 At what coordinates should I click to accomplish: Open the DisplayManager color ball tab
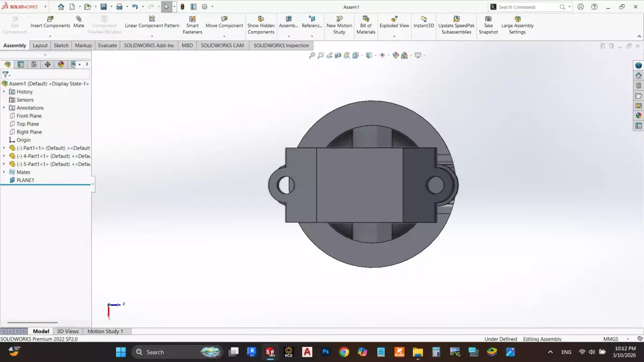click(x=61, y=64)
